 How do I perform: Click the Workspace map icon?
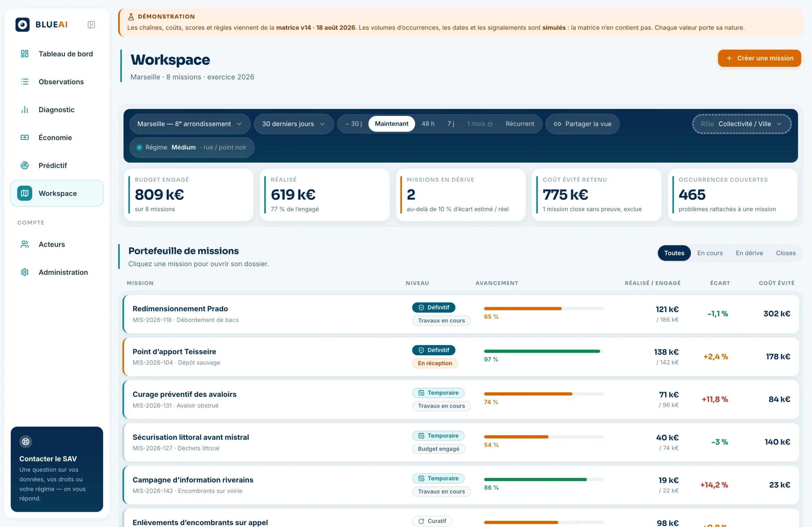25,193
